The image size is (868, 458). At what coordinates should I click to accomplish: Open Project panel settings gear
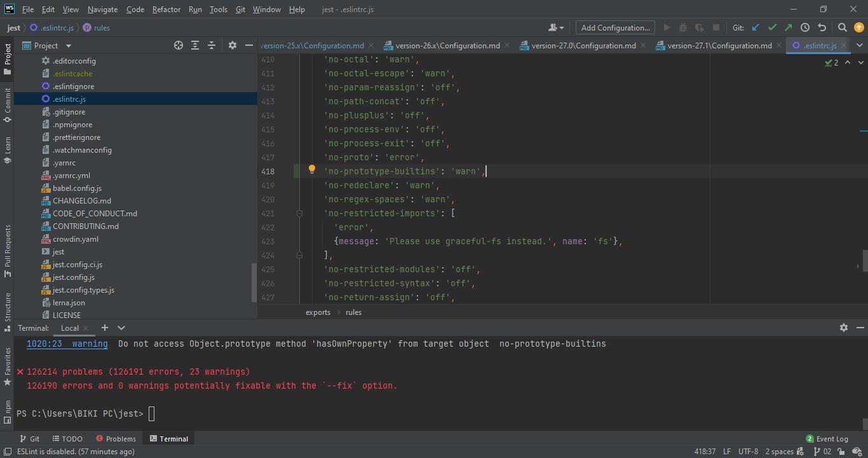tap(232, 45)
